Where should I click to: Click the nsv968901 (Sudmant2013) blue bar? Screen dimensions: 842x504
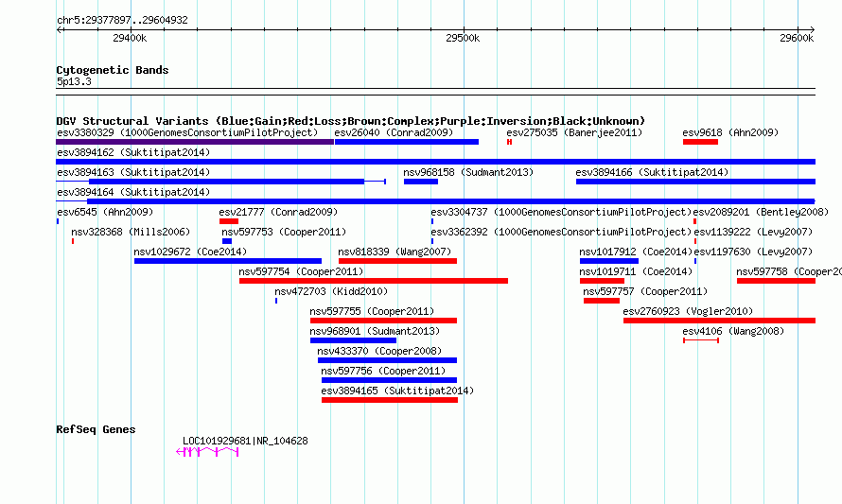click(x=353, y=340)
